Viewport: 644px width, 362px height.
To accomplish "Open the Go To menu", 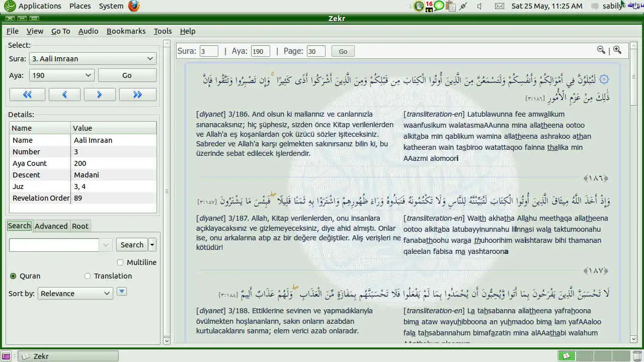I will [x=61, y=31].
